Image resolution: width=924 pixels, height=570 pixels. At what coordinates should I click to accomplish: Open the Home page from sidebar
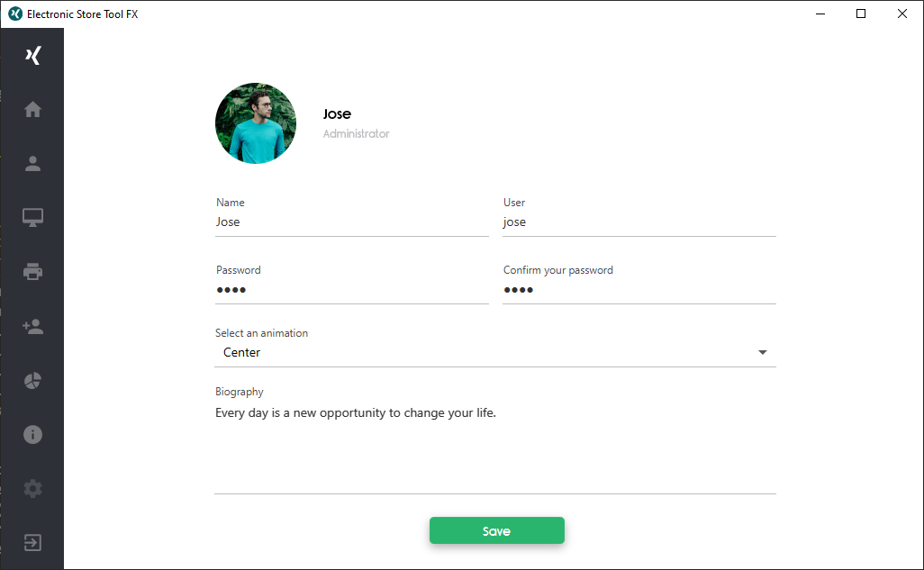32,110
